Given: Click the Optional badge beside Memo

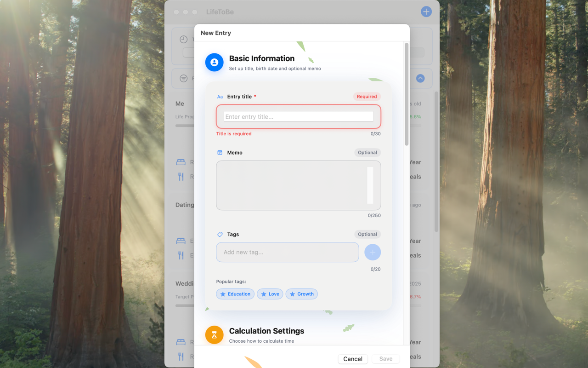Looking at the screenshot, I should [367, 153].
